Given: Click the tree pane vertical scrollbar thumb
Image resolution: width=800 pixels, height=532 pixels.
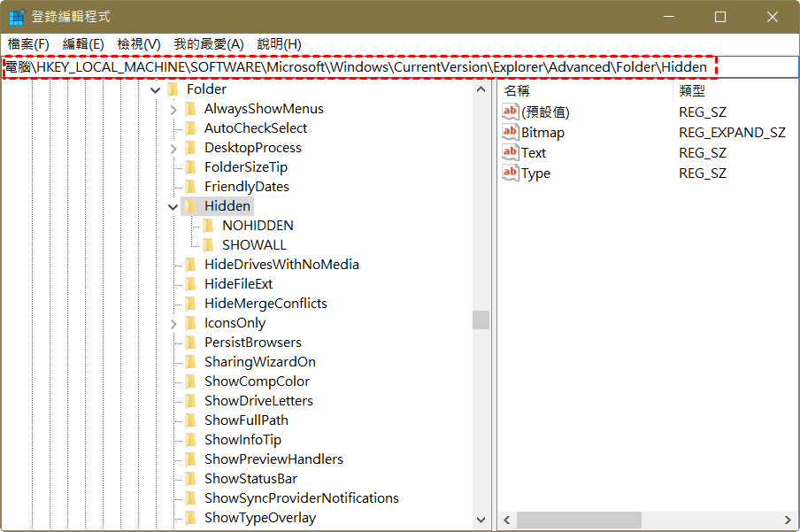Looking at the screenshot, I should coord(481,320).
